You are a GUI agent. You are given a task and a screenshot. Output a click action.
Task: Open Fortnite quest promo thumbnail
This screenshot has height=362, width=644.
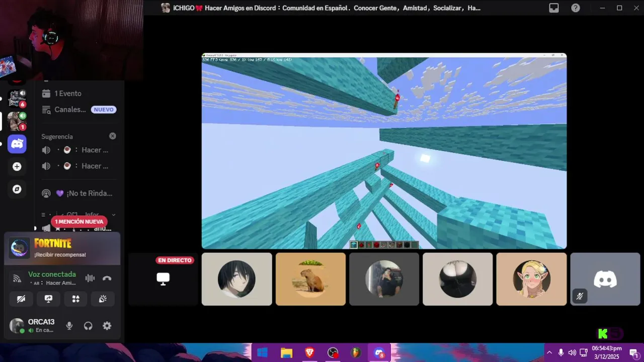pyautogui.click(x=20, y=248)
